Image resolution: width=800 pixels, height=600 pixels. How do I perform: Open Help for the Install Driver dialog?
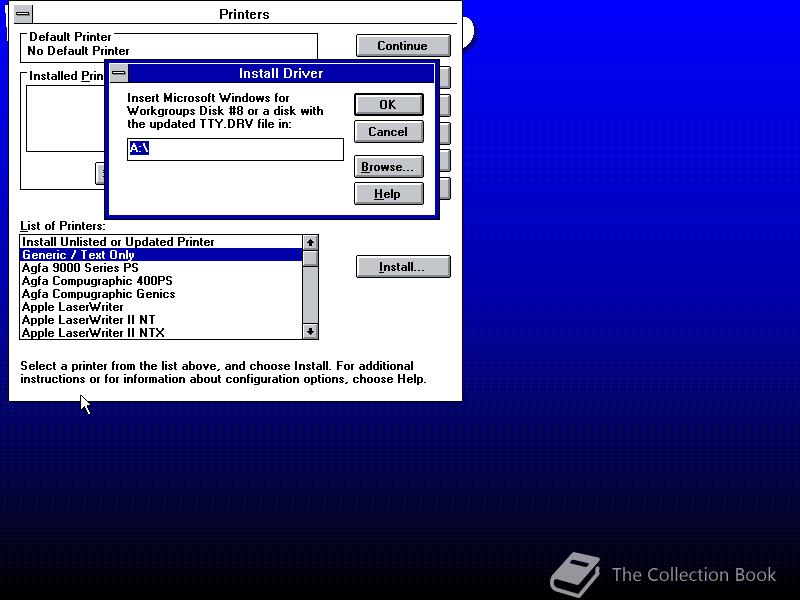click(x=388, y=193)
